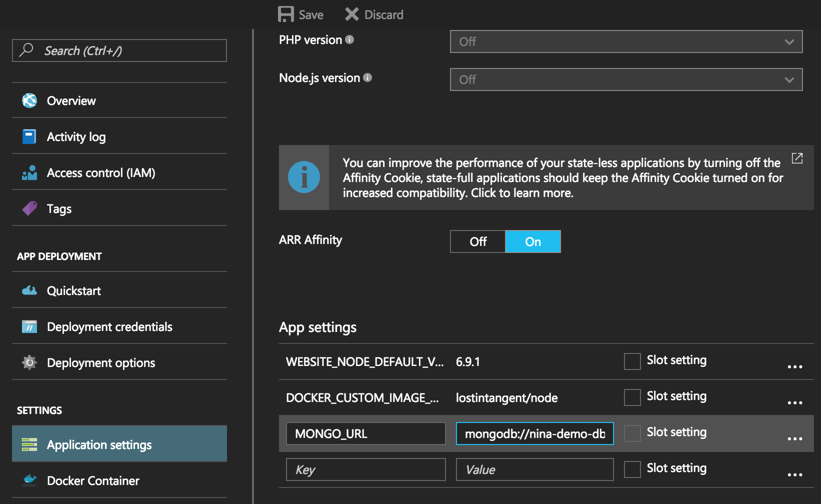Image resolution: width=821 pixels, height=504 pixels.
Task: Click the Discard X icon
Action: pos(352,14)
